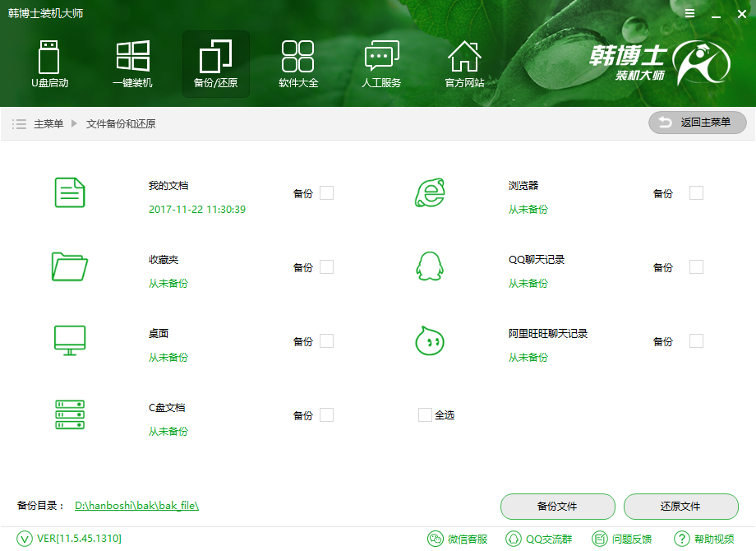
Task: Enable backup for 我的文档
Action: click(327, 192)
